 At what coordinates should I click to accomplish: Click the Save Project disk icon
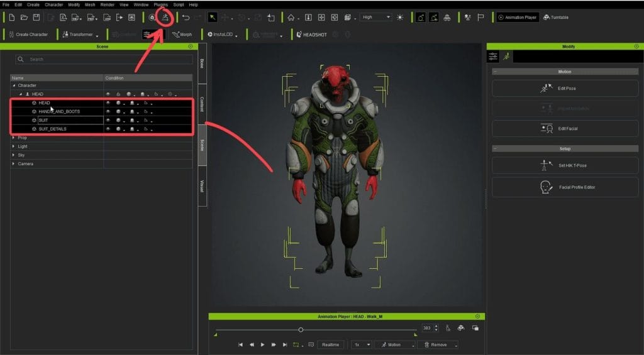(36, 18)
